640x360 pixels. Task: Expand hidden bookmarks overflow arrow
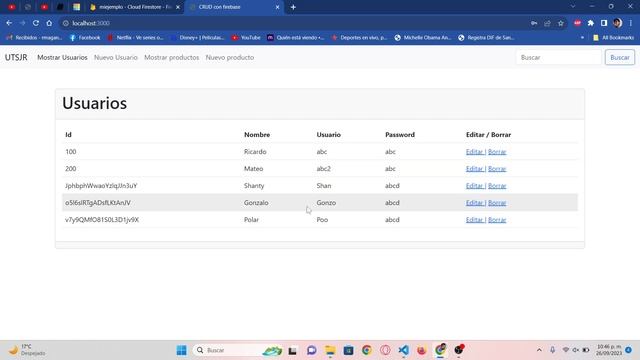(x=582, y=38)
